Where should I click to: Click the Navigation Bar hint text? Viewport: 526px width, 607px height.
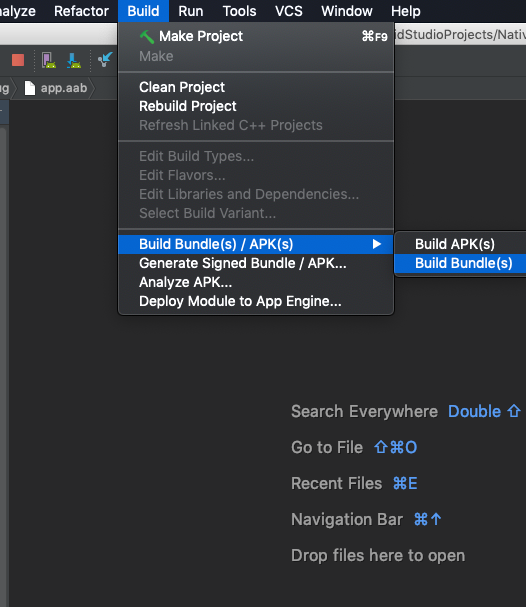347,519
